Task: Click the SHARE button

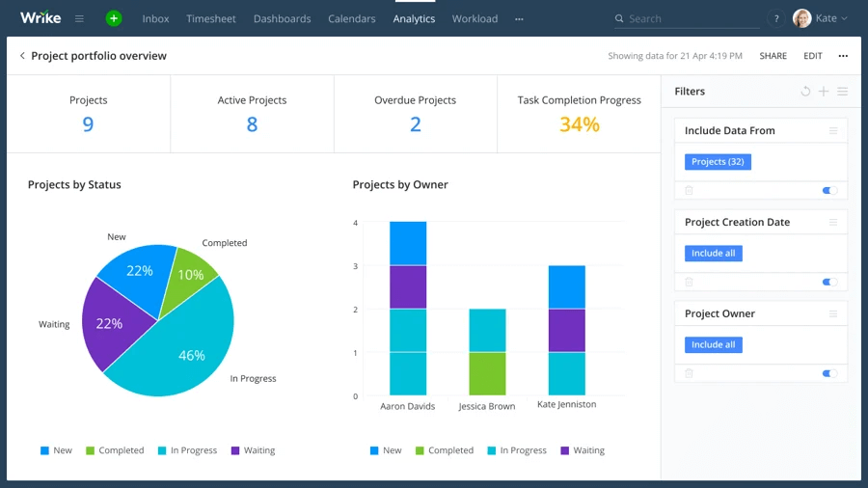Action: [x=773, y=56]
